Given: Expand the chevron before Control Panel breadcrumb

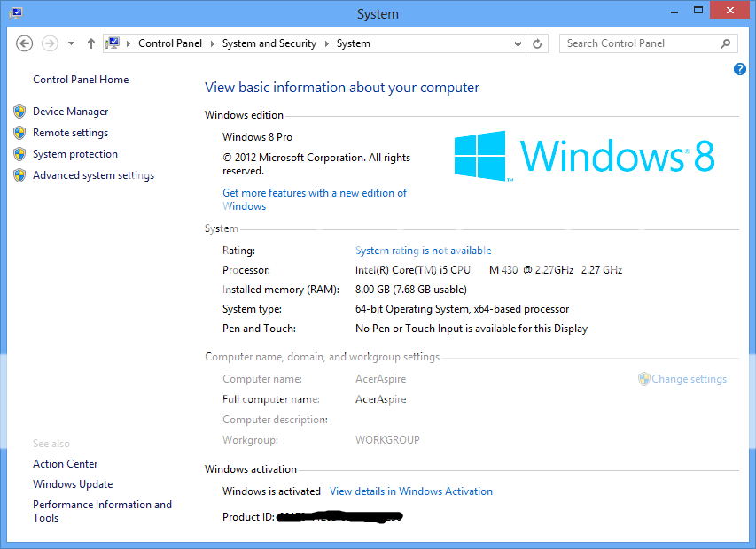Looking at the screenshot, I should (x=129, y=43).
